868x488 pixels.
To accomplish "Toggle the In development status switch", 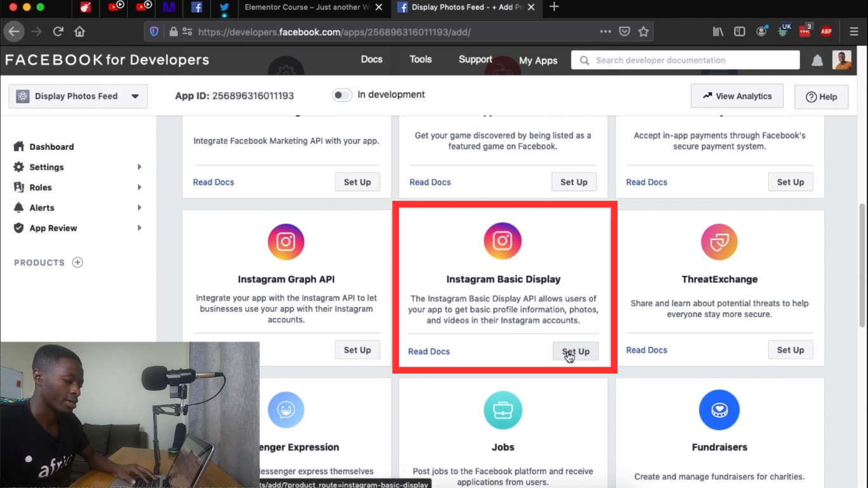I will (x=342, y=95).
